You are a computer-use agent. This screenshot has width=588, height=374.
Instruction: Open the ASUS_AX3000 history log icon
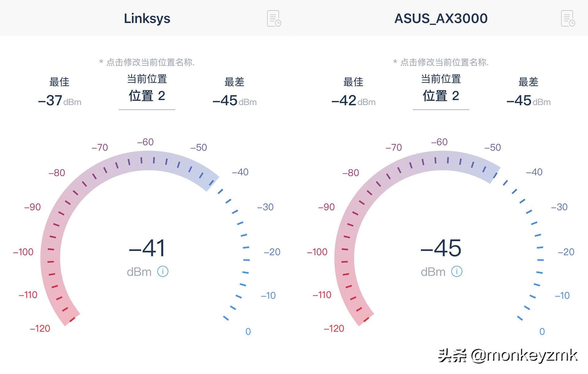pyautogui.click(x=568, y=18)
